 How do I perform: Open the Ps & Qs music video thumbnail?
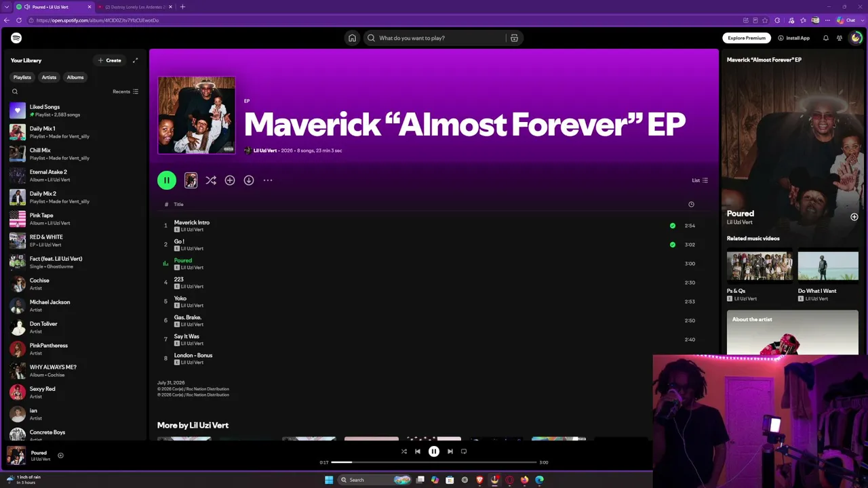[759, 266]
